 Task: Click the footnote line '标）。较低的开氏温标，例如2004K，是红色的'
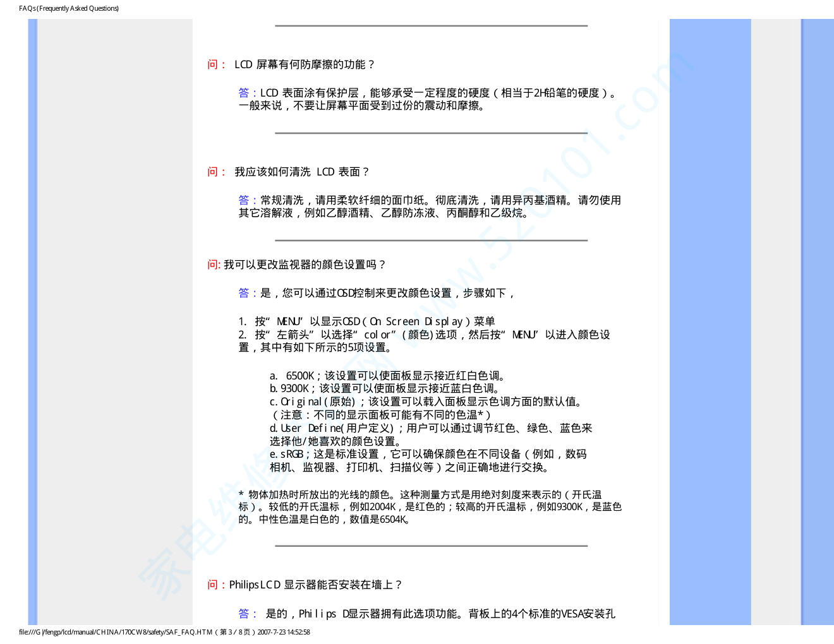pos(430,506)
